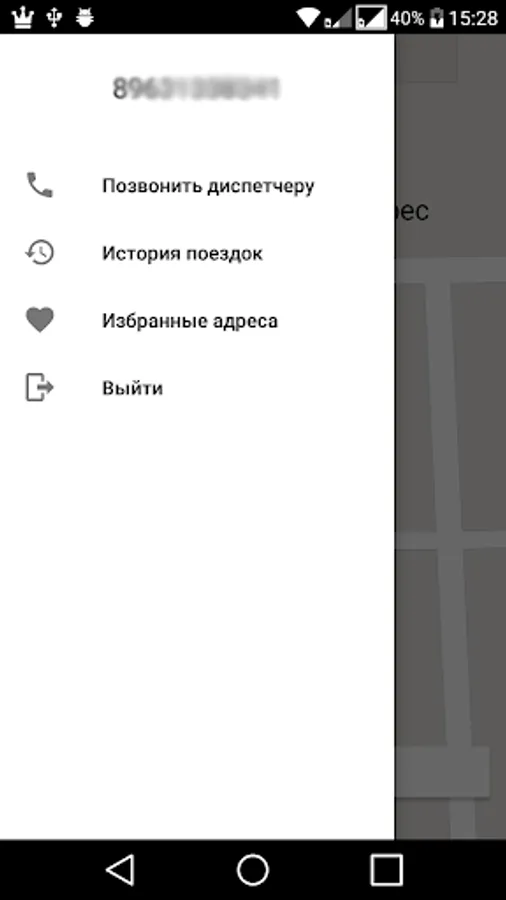Viewport: 506px width, 900px height.
Task: Open История поездок menu entry
Action: (197, 253)
